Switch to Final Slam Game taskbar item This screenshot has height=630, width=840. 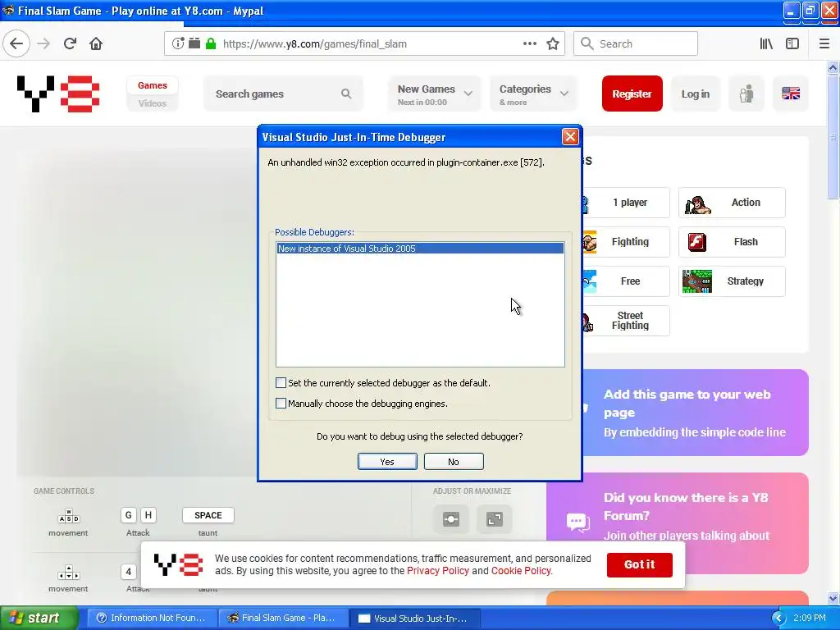pyautogui.click(x=283, y=619)
